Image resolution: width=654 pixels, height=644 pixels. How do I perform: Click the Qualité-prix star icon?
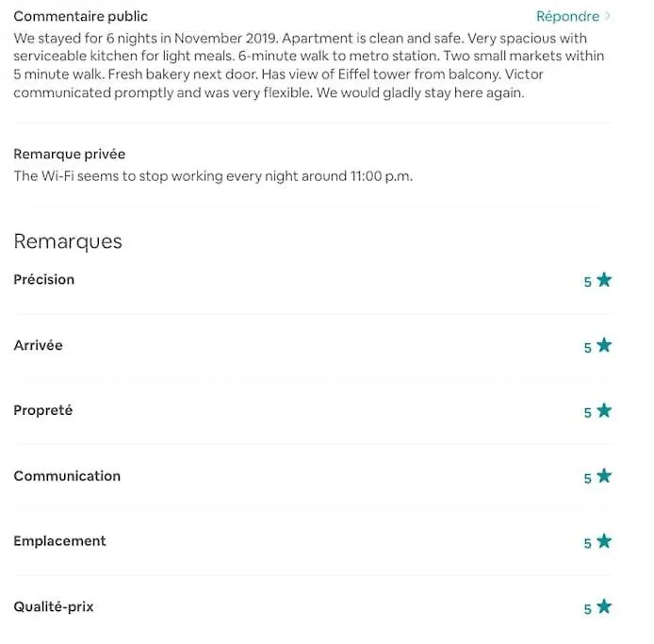point(604,606)
